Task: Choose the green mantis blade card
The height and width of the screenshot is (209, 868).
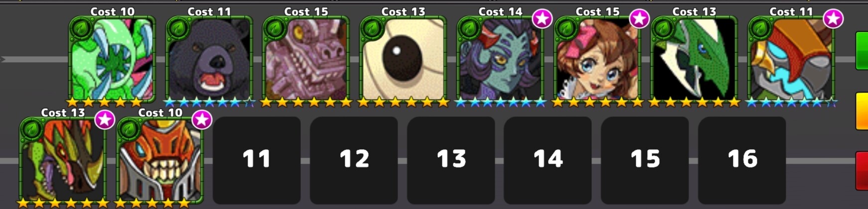Action: 694,59
